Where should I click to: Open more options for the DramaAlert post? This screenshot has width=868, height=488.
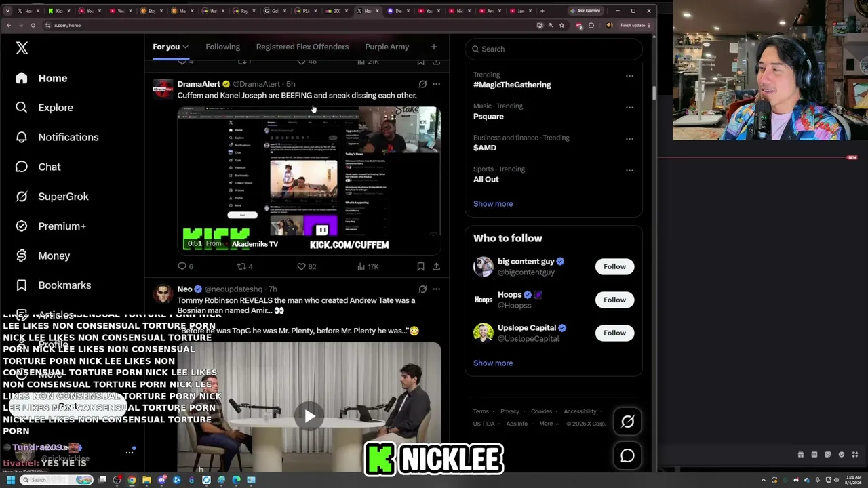436,84
